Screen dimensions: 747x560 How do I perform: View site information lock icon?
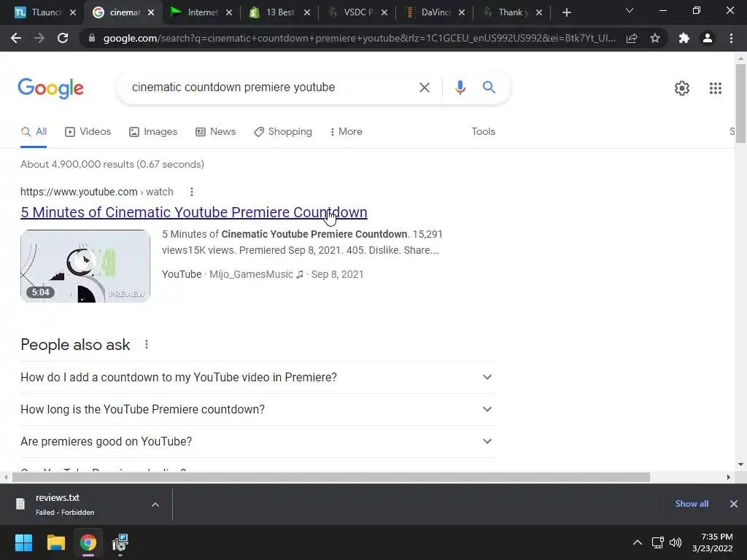tap(92, 38)
